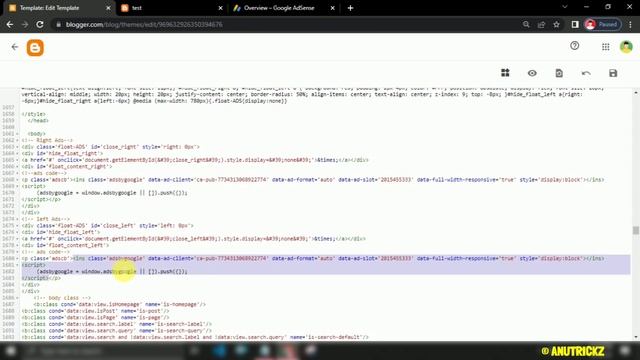Click the div id close_left line

click(107, 226)
